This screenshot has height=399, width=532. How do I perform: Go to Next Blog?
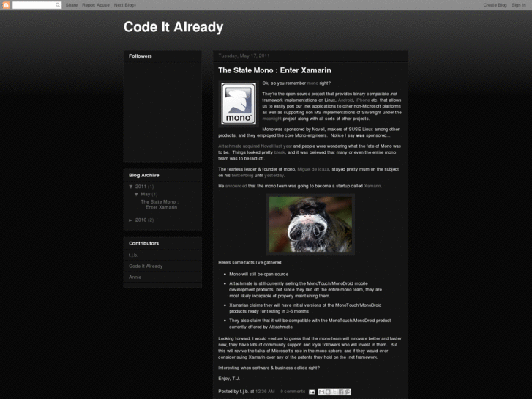click(125, 5)
